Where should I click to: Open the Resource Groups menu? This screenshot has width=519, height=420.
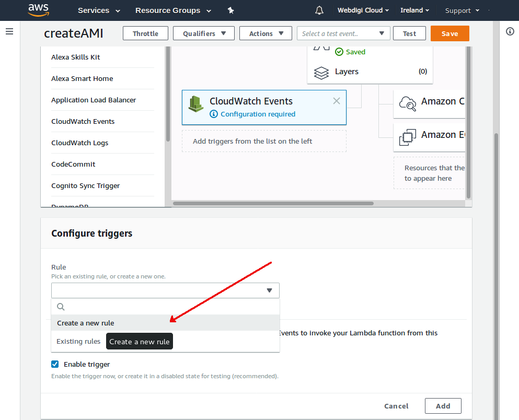click(x=173, y=10)
